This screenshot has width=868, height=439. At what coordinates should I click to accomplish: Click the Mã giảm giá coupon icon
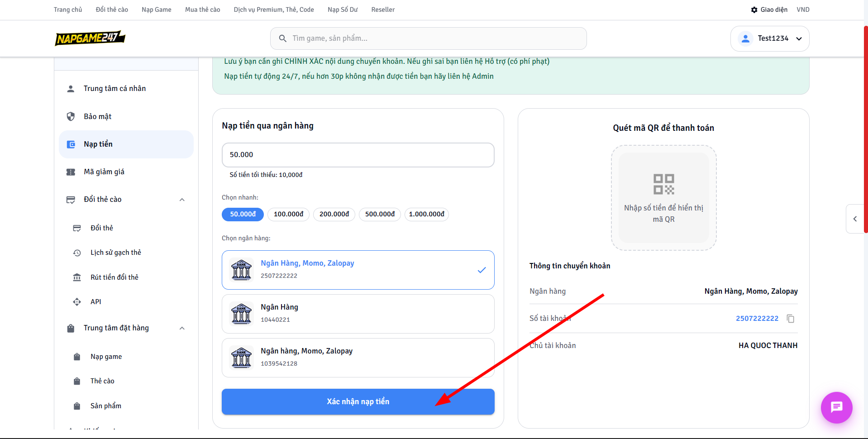click(x=71, y=172)
